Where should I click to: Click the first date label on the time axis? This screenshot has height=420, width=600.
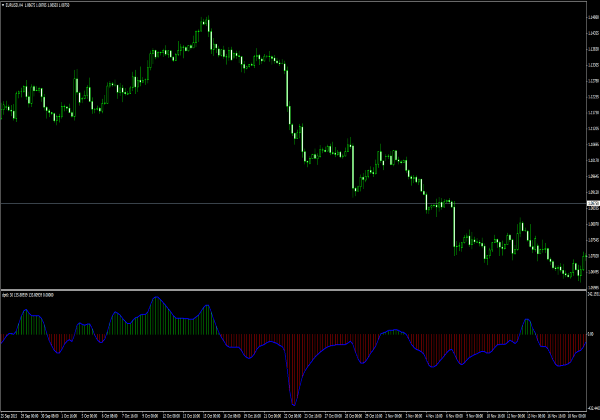click(9, 416)
